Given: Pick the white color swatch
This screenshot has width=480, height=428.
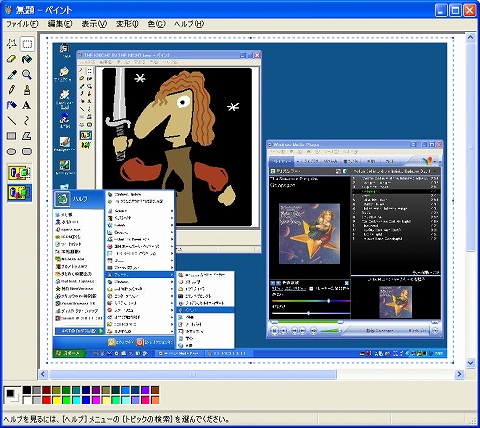Looking at the screenshot, I should click(27, 400).
